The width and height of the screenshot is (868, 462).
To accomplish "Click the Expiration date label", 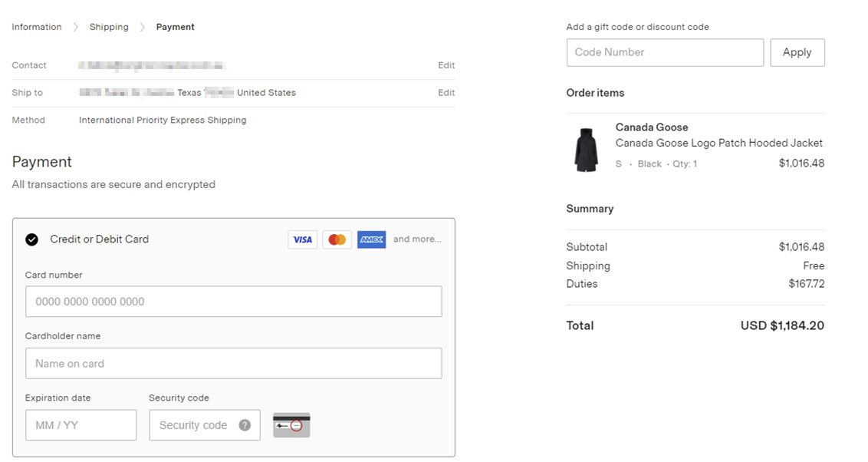I will pos(58,398).
